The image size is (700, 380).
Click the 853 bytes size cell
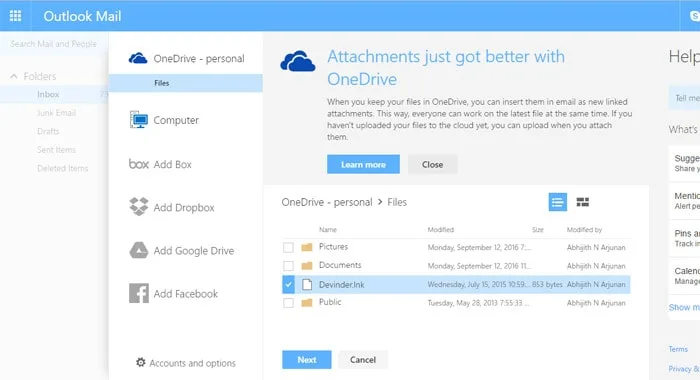tap(547, 284)
